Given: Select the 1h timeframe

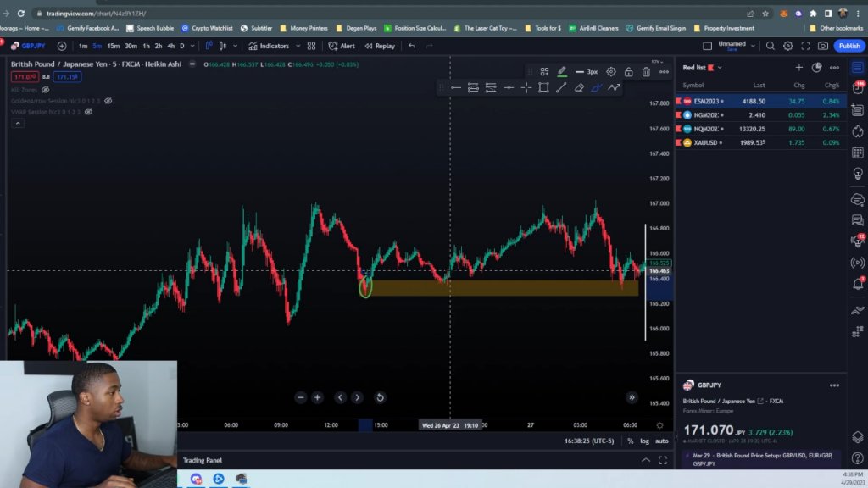Looking at the screenshot, I should pyautogui.click(x=146, y=46).
